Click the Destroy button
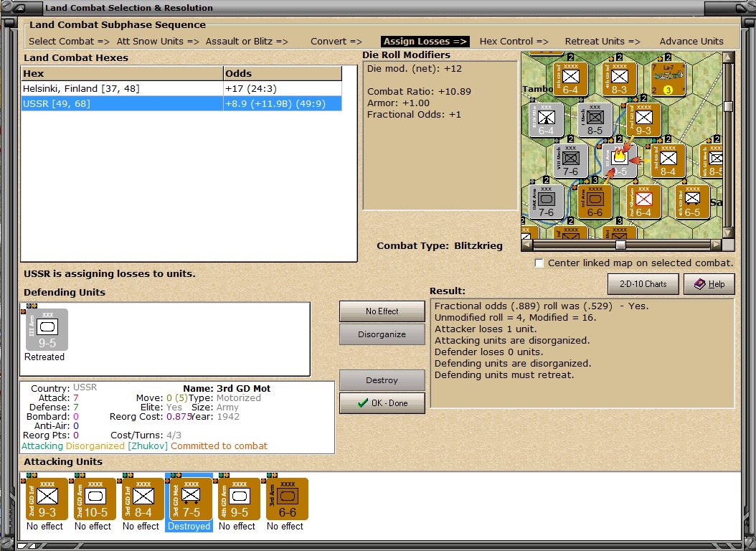 pyautogui.click(x=382, y=380)
